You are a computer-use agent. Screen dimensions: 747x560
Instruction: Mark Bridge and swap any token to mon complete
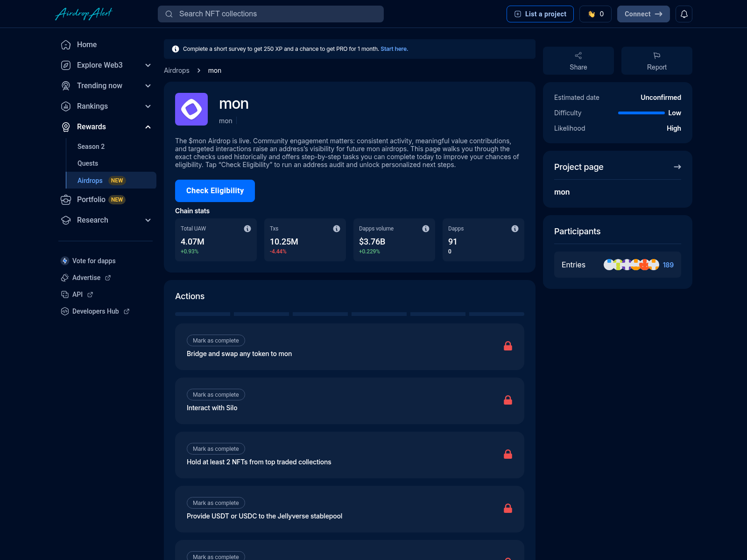[x=215, y=340]
